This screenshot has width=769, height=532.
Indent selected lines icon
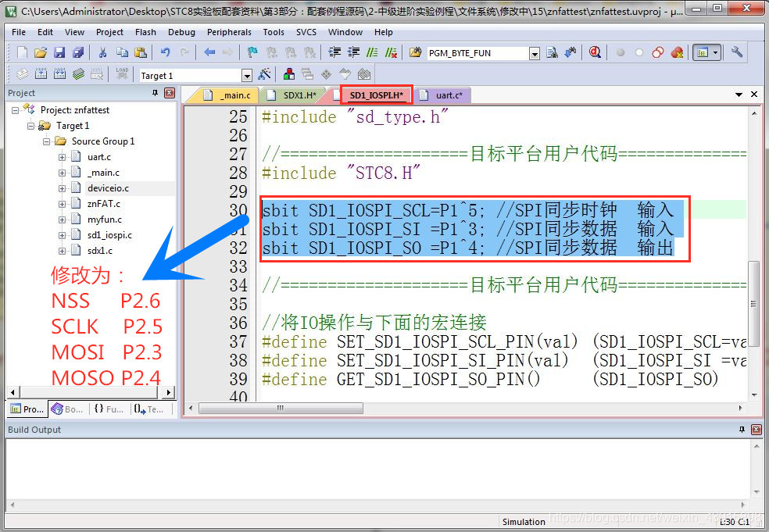tap(334, 52)
